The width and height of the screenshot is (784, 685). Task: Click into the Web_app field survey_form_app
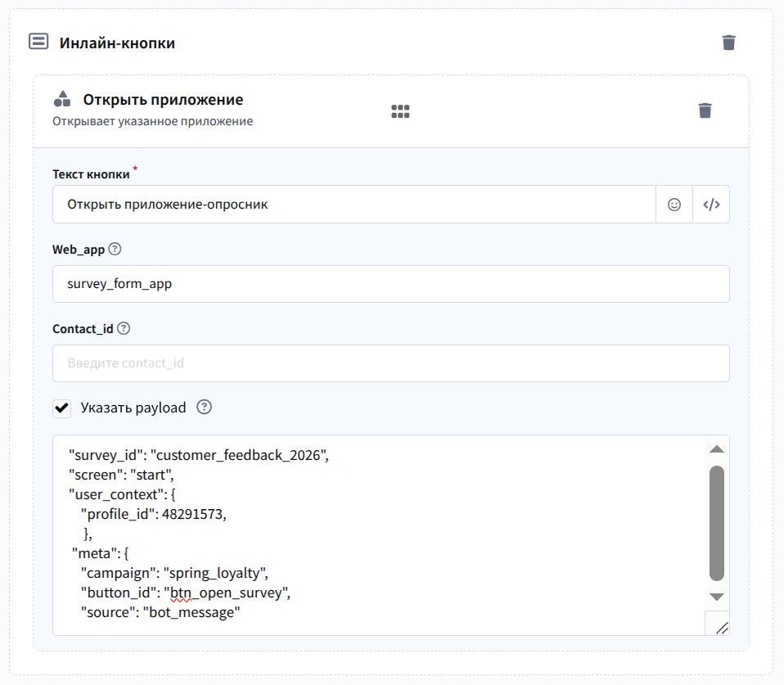pos(390,284)
